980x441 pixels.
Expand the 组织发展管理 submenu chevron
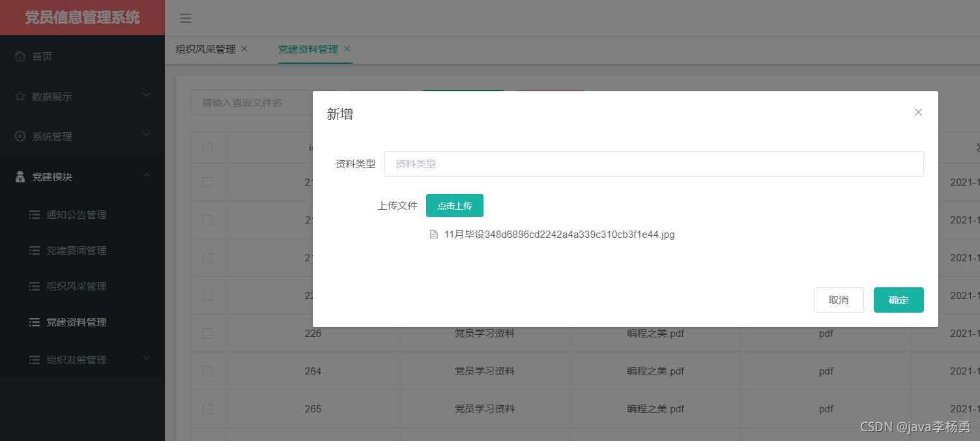pos(146,358)
